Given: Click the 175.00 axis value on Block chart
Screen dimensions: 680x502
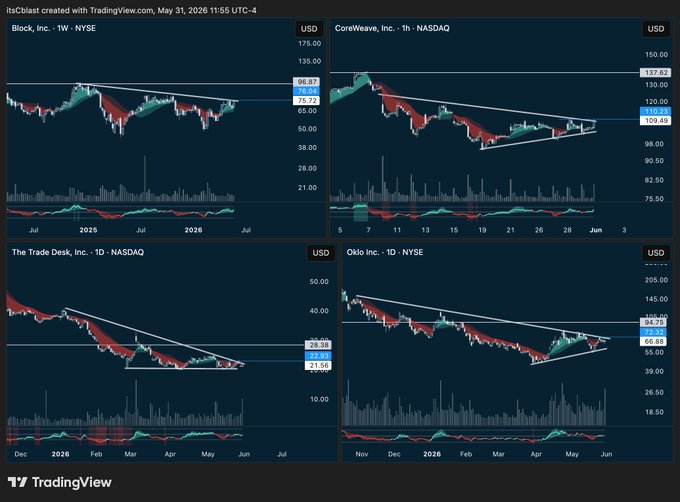Looking at the screenshot, I should click(x=309, y=43).
